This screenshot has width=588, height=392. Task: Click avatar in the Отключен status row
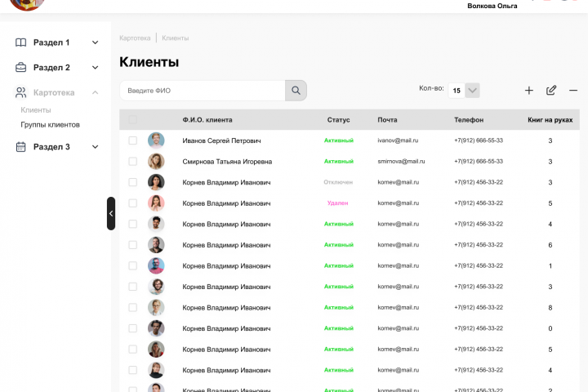click(156, 182)
